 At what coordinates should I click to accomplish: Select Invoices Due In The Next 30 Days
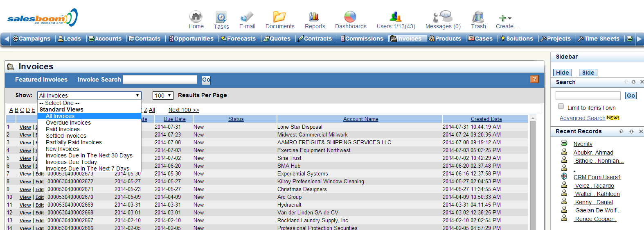(89, 155)
